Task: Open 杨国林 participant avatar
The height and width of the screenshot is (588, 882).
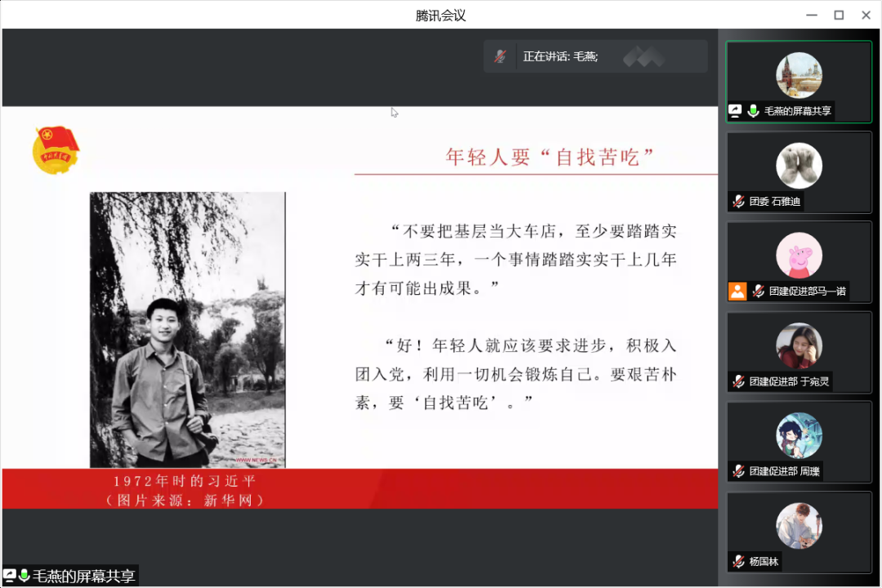Action: pos(799,526)
